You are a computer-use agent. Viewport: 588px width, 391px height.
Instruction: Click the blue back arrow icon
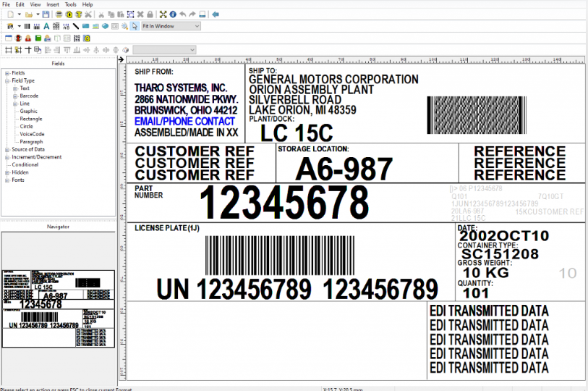[216, 14]
